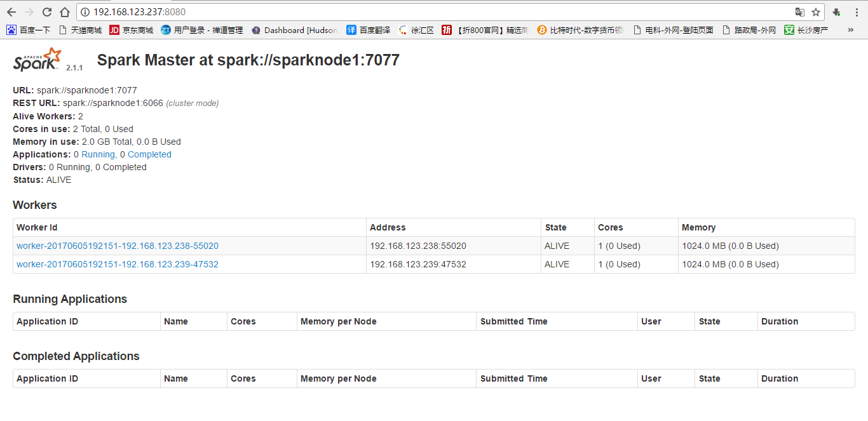Bookmark this page with the star icon
The image size is (868, 421).
pos(816,12)
